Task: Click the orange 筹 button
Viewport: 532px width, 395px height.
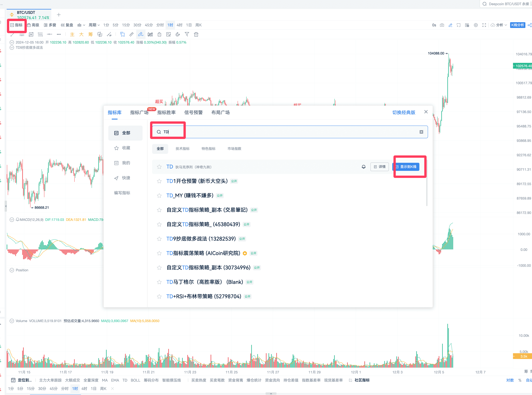Action: pos(91,34)
